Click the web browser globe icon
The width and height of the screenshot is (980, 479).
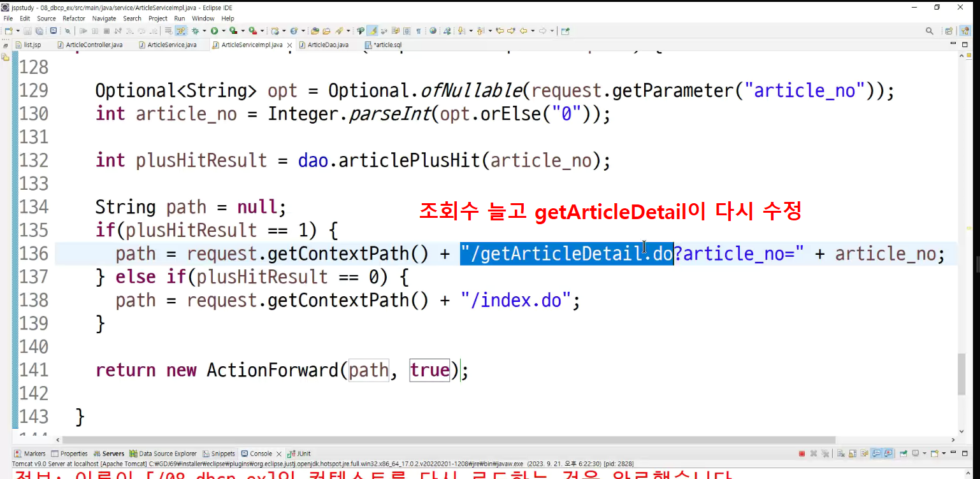[x=433, y=31]
